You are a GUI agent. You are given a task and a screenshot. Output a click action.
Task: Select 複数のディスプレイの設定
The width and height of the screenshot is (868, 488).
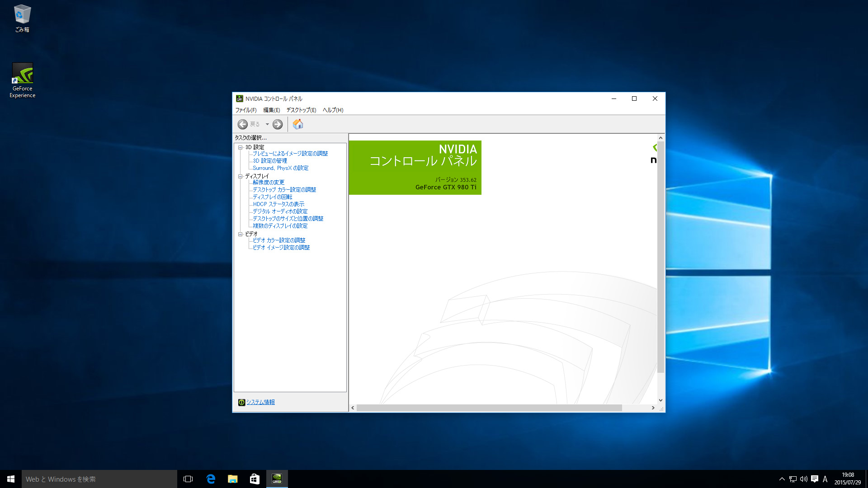(x=280, y=226)
